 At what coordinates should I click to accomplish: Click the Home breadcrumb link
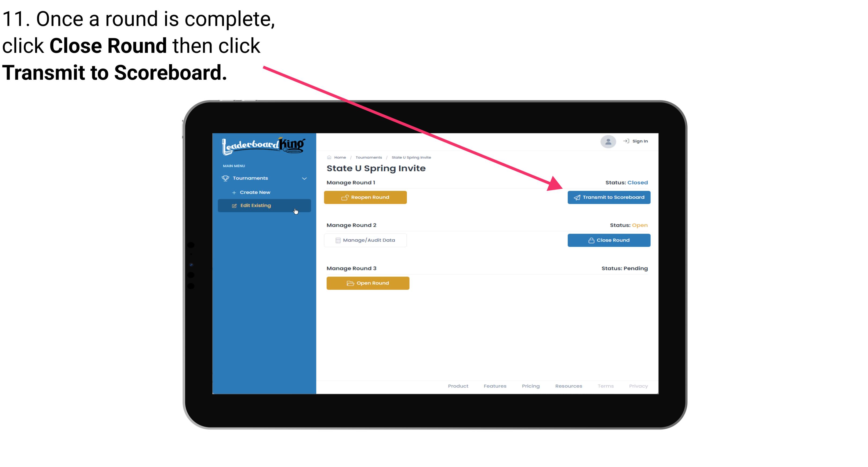(x=339, y=157)
